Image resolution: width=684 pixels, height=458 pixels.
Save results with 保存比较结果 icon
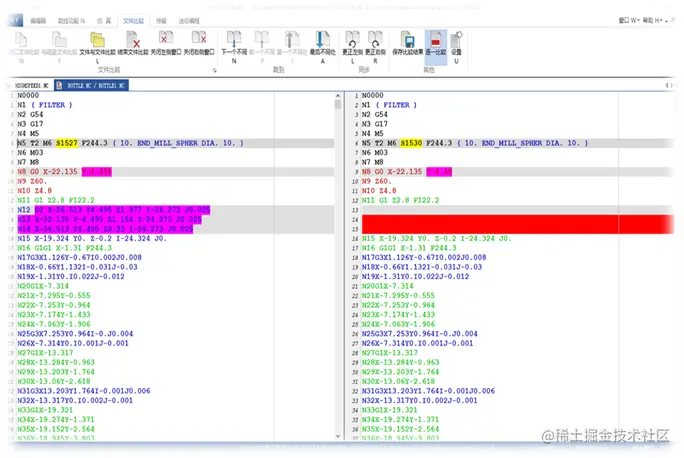click(x=407, y=39)
